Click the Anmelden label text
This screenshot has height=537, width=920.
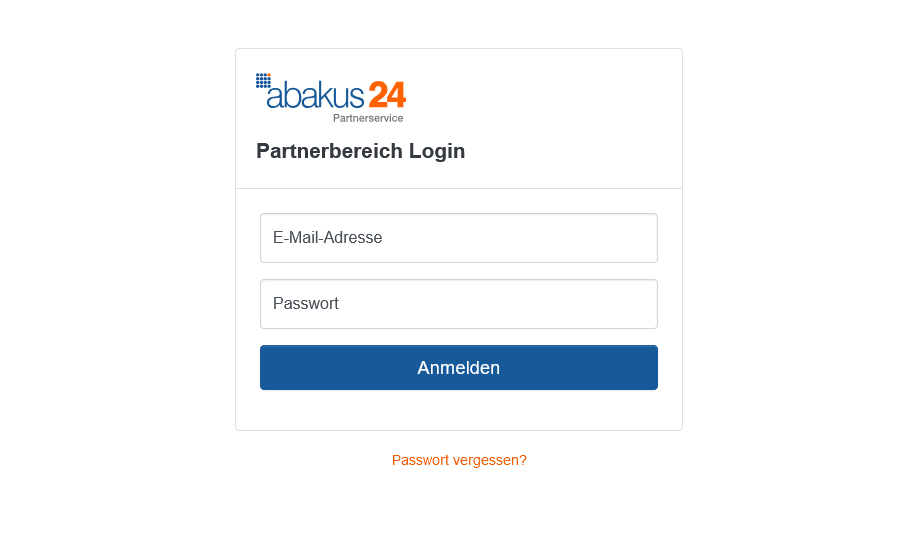click(x=458, y=367)
